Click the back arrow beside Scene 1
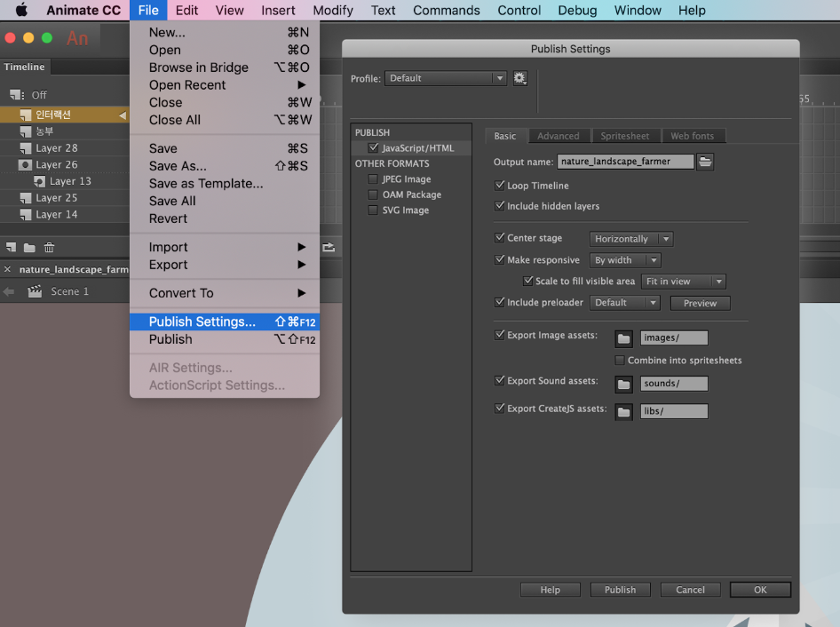840x627 pixels. 9,291
